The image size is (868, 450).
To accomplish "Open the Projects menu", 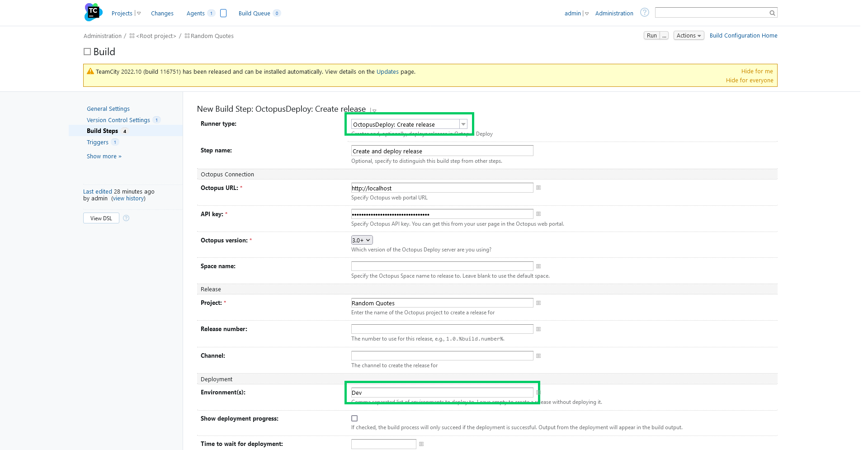I will tap(122, 14).
